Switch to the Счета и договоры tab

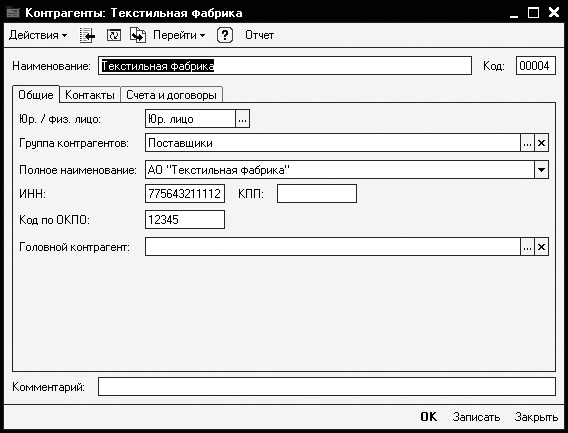tap(171, 95)
